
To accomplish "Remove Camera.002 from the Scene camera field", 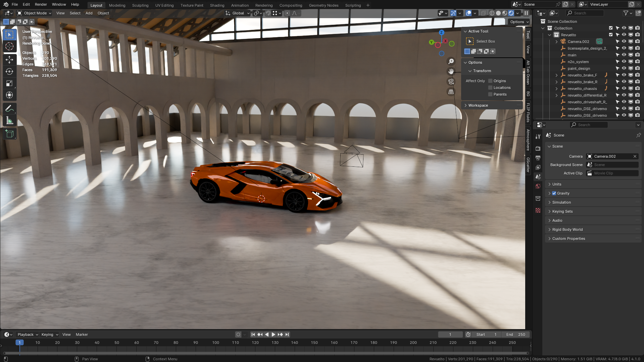I will pos(635,156).
